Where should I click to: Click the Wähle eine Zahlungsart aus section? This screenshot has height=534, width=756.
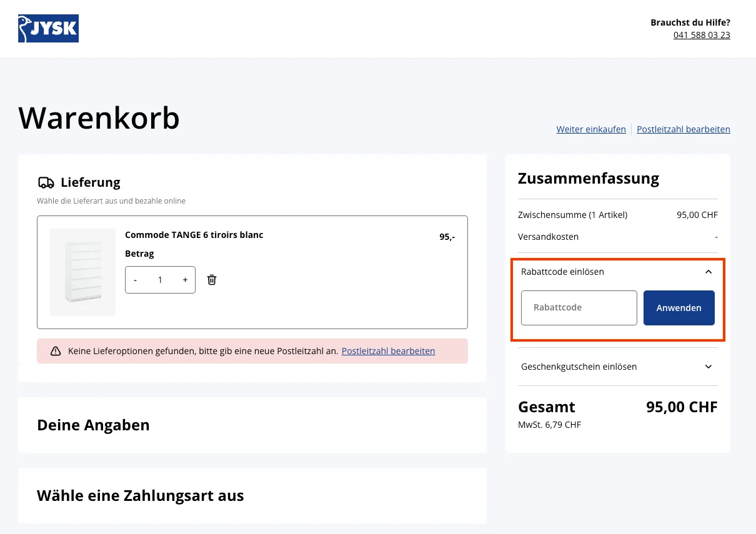[141, 495]
